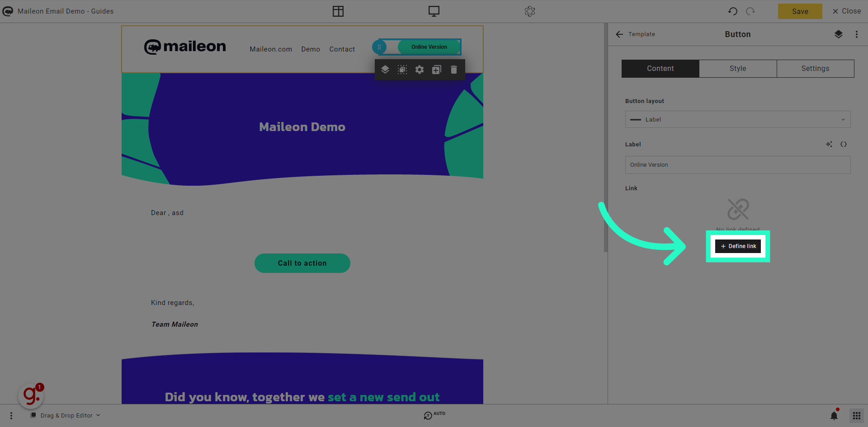Switch to the Settings tab
The height and width of the screenshot is (427, 868).
pos(816,69)
